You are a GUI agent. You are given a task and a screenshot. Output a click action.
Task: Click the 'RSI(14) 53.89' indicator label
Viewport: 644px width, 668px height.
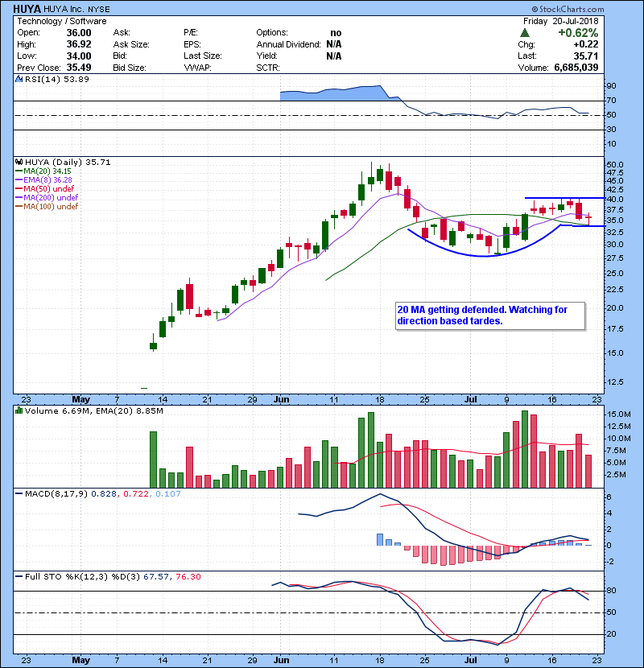point(56,79)
